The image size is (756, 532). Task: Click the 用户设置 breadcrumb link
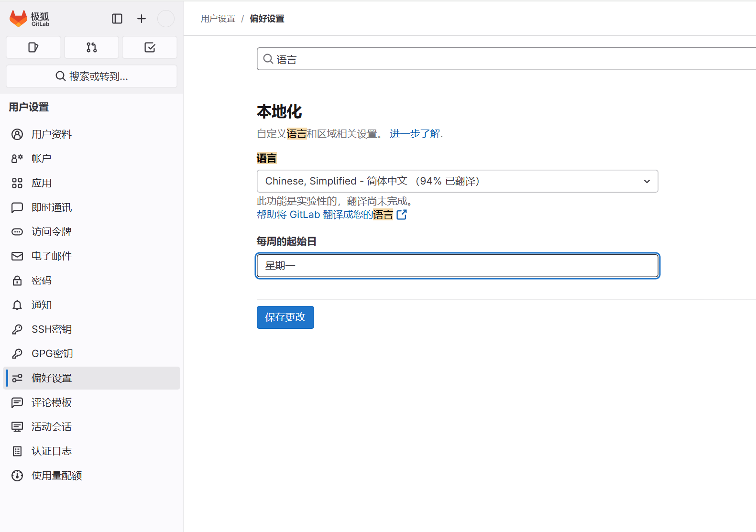(218, 19)
